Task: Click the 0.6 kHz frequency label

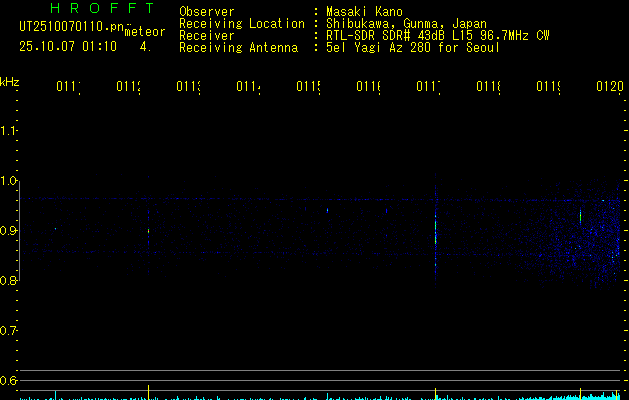Action: [x=9, y=380]
